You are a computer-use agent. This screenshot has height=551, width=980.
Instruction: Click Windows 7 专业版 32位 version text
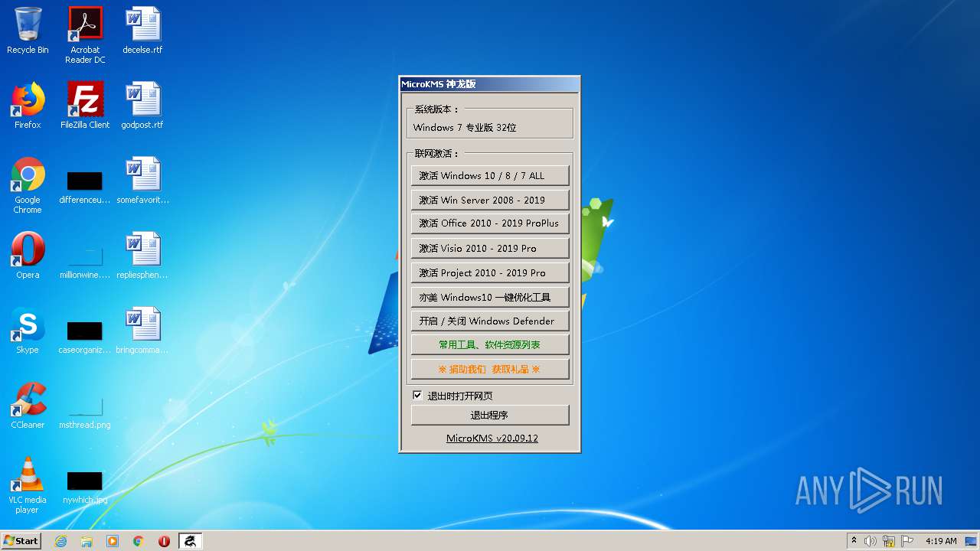point(465,128)
